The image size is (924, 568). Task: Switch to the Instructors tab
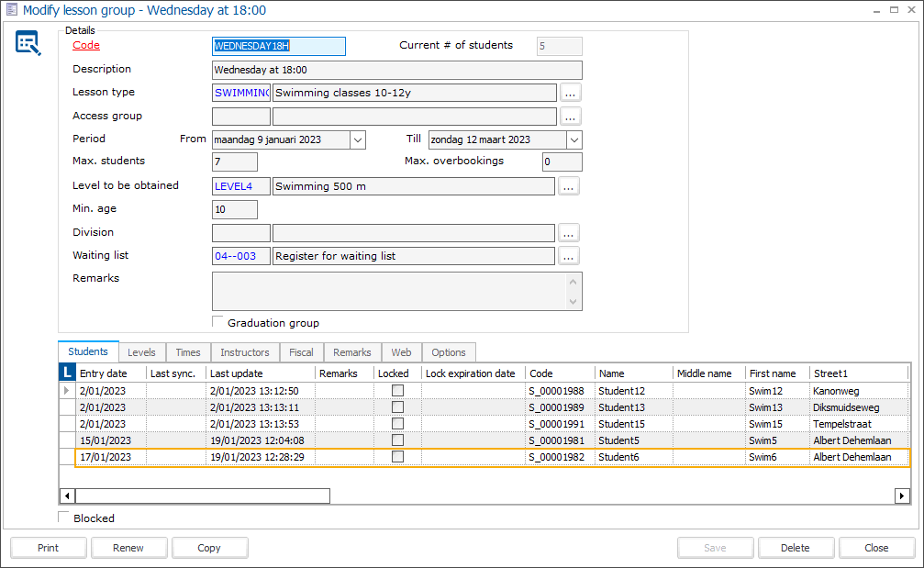245,352
